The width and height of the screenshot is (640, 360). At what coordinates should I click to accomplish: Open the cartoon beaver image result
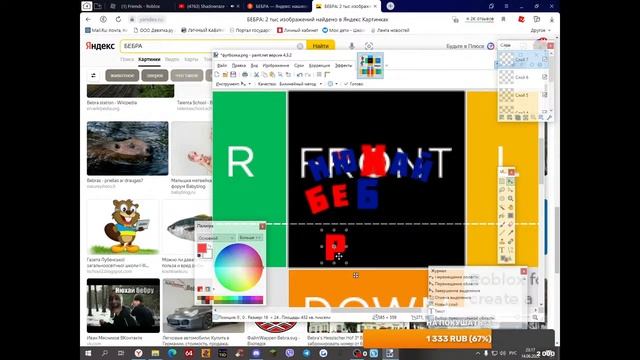[x=122, y=227]
